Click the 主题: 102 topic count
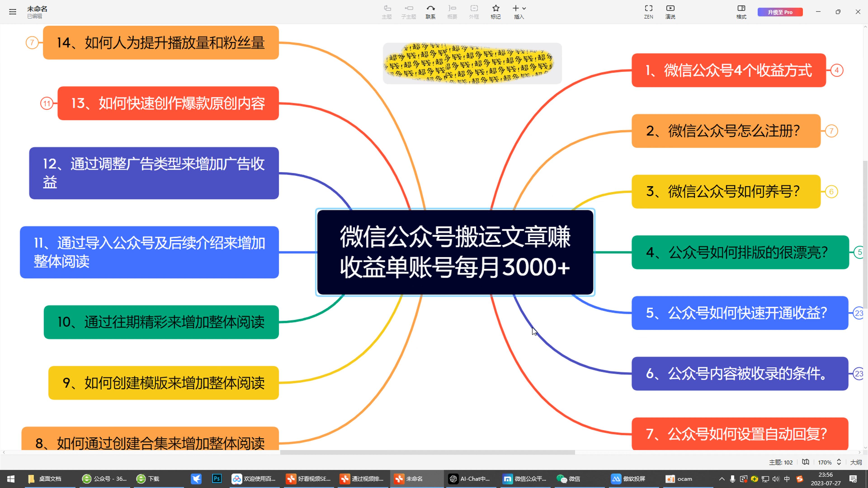Viewport: 868px width, 488px height. tap(781, 462)
